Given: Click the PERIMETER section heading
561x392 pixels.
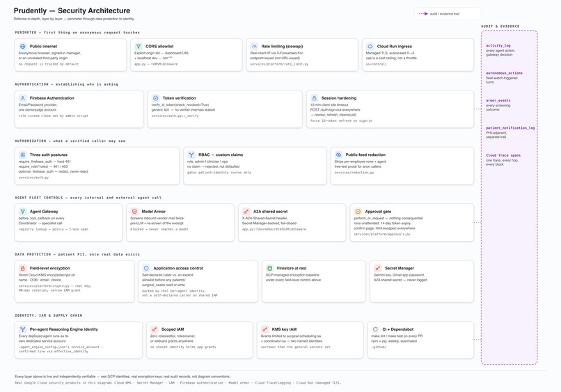Looking at the screenshot, I should [x=77, y=33].
